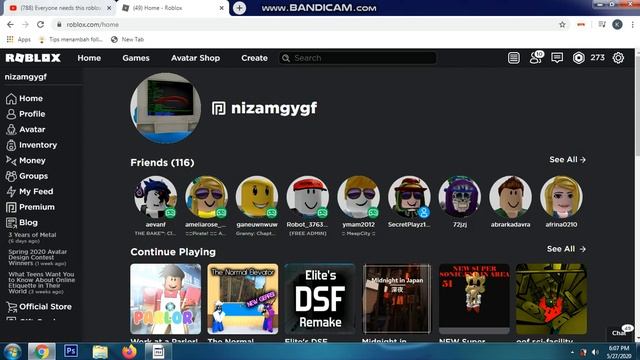Open friend 72jzj's avatar
The width and height of the screenshot is (640, 360).
click(460, 197)
